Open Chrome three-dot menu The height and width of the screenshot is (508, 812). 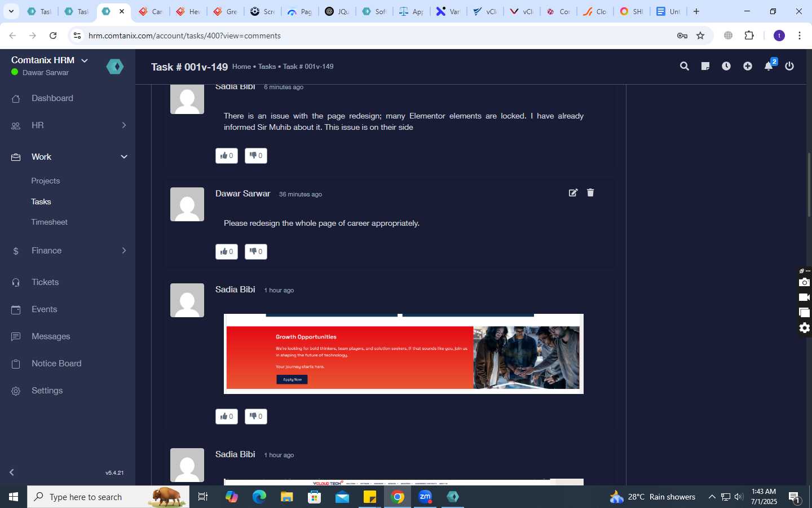point(800,36)
